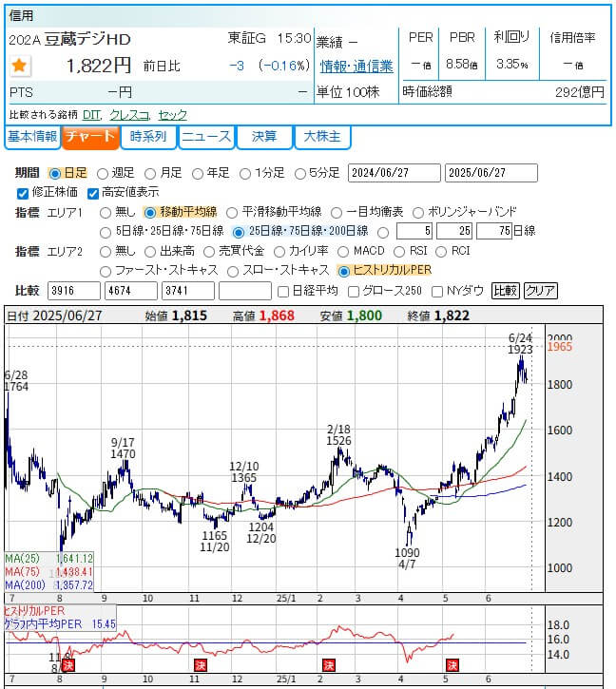The width and height of the screenshot is (616, 689).
Task: Click the 6/24 high label 1923
Action: coord(520,350)
